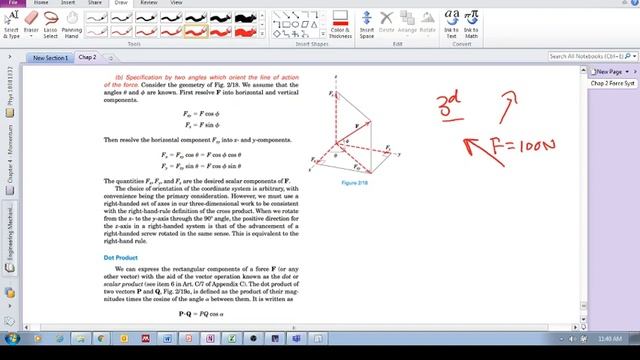Open the Windows Start button
The image size is (640, 360).
pyautogui.click(x=12, y=338)
